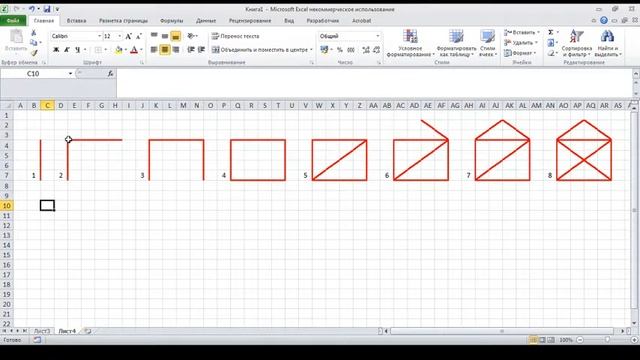Align text to middle of cell
The image size is (640, 360).
click(x=164, y=36)
